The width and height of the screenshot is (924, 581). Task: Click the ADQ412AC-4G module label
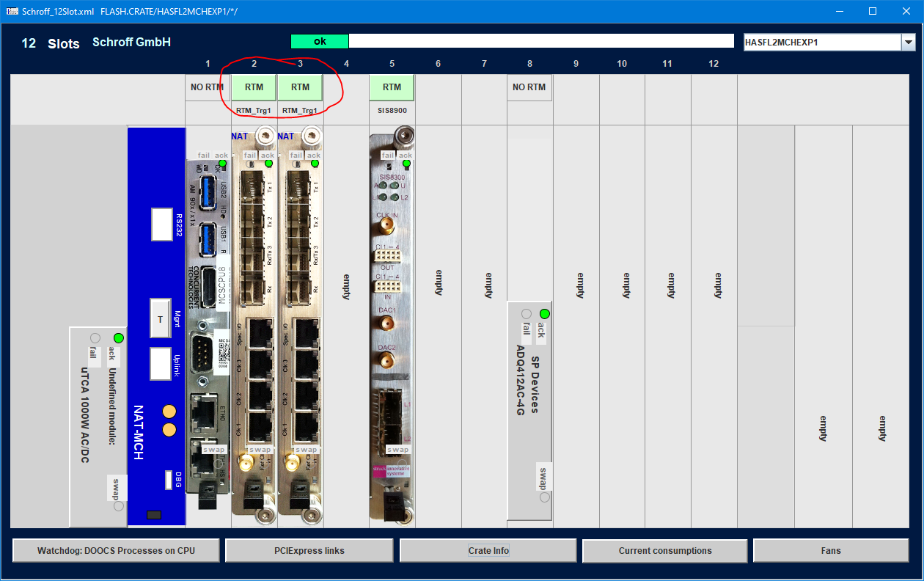click(521, 380)
